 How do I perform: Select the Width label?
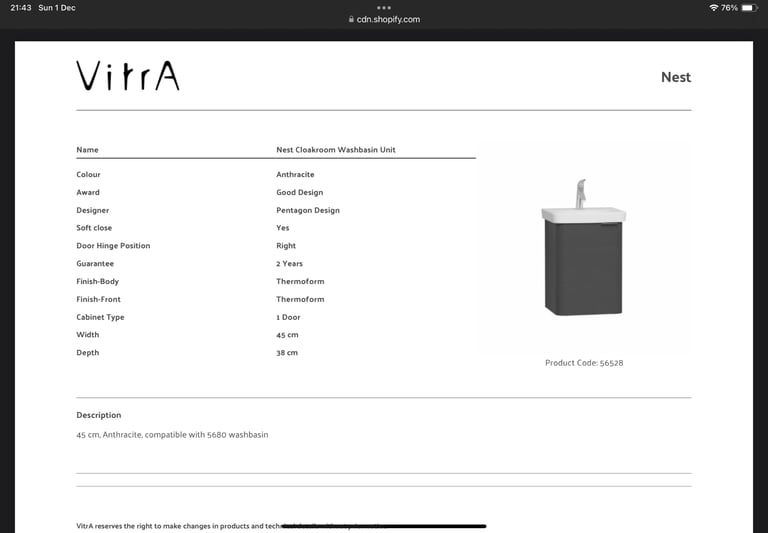pos(88,335)
